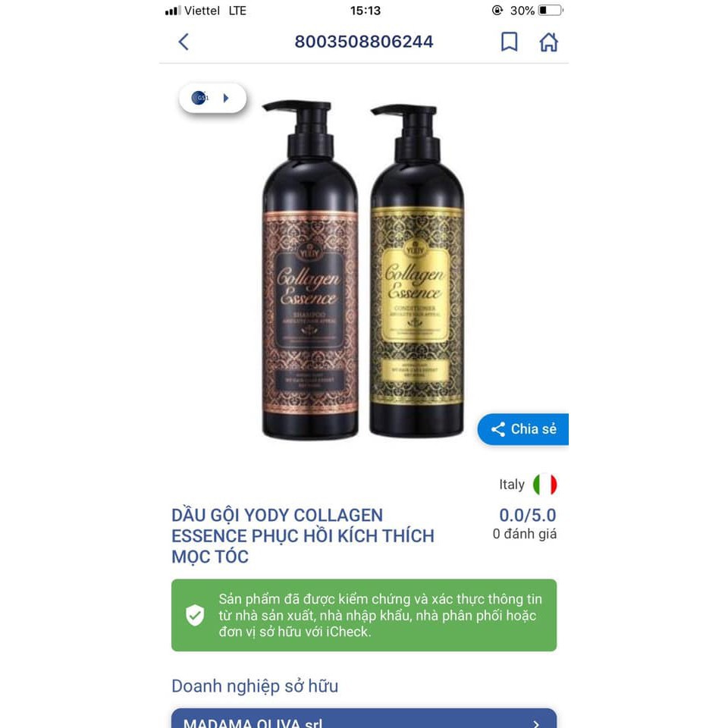
Task: View the gold conditioner bottle image
Action: point(417,271)
